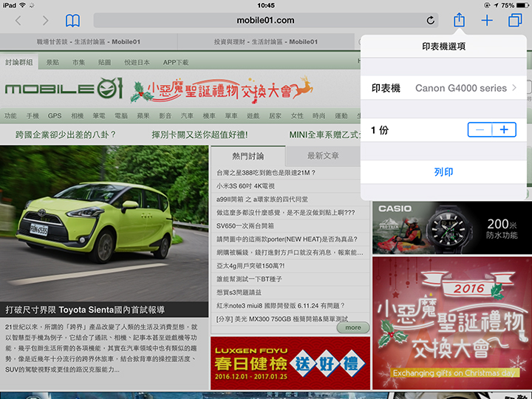Open a99II開箱 thread
The image size is (532, 399).
[262, 199]
